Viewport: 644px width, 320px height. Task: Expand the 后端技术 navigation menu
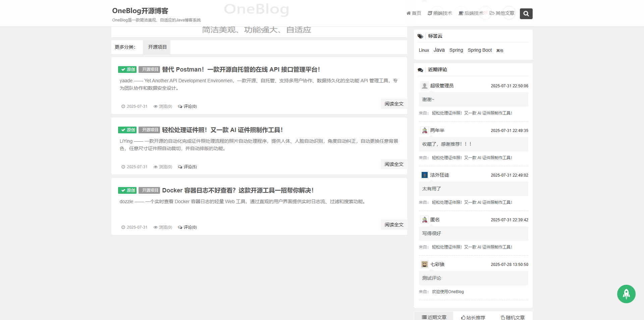[471, 13]
